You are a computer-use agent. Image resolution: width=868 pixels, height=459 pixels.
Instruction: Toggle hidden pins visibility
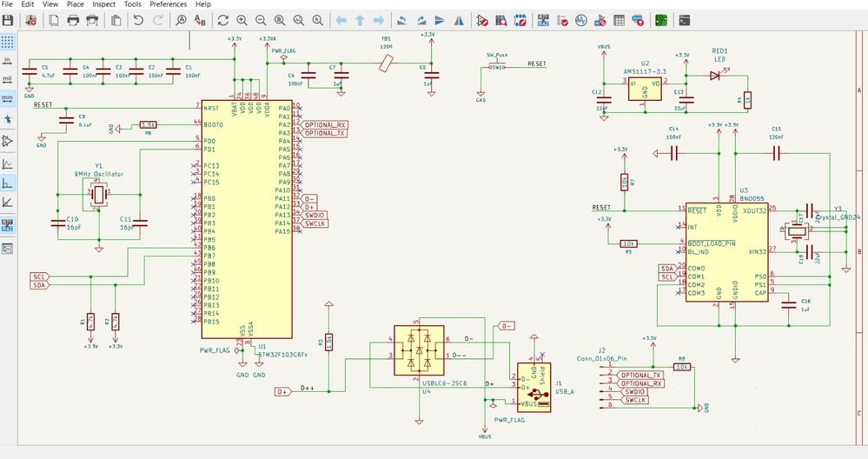click(8, 140)
